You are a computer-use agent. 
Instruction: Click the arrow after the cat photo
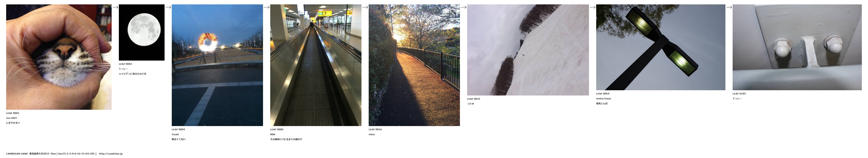click(115, 7)
